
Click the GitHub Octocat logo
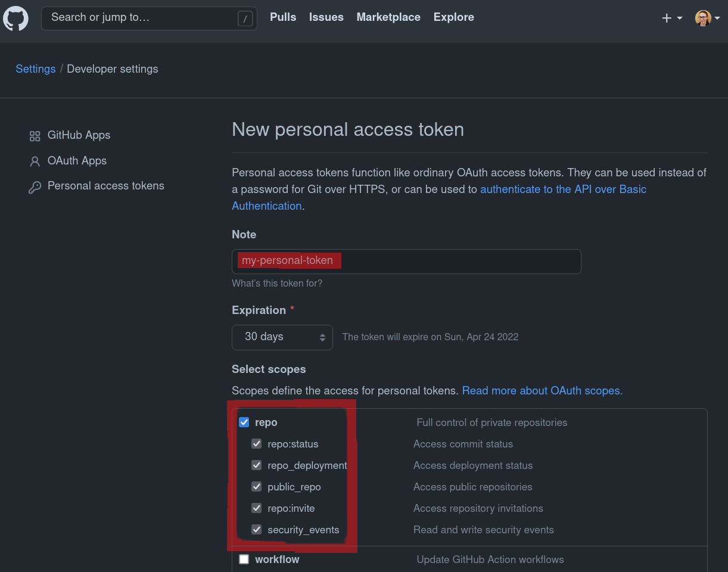point(15,18)
